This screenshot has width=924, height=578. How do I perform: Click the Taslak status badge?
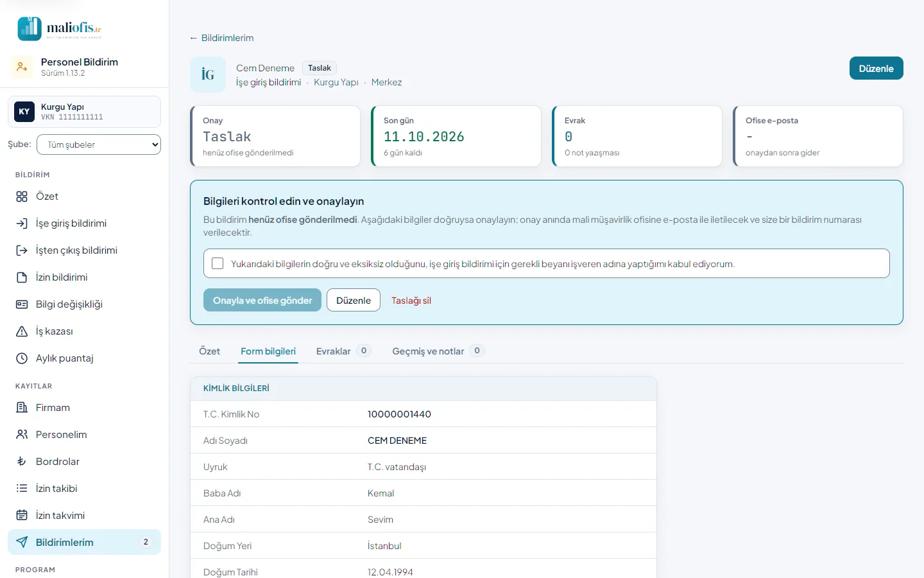point(320,68)
